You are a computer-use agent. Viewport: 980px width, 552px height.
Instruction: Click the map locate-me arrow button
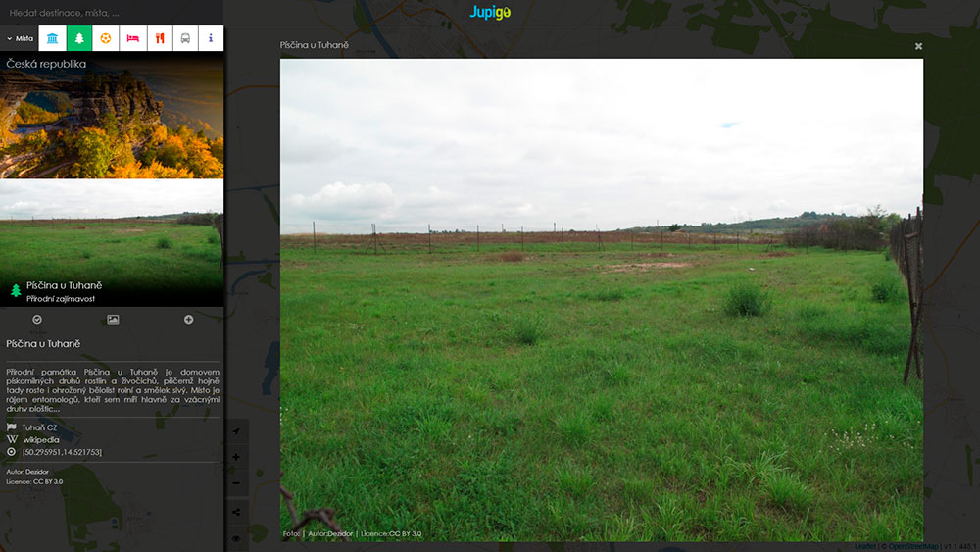click(236, 431)
